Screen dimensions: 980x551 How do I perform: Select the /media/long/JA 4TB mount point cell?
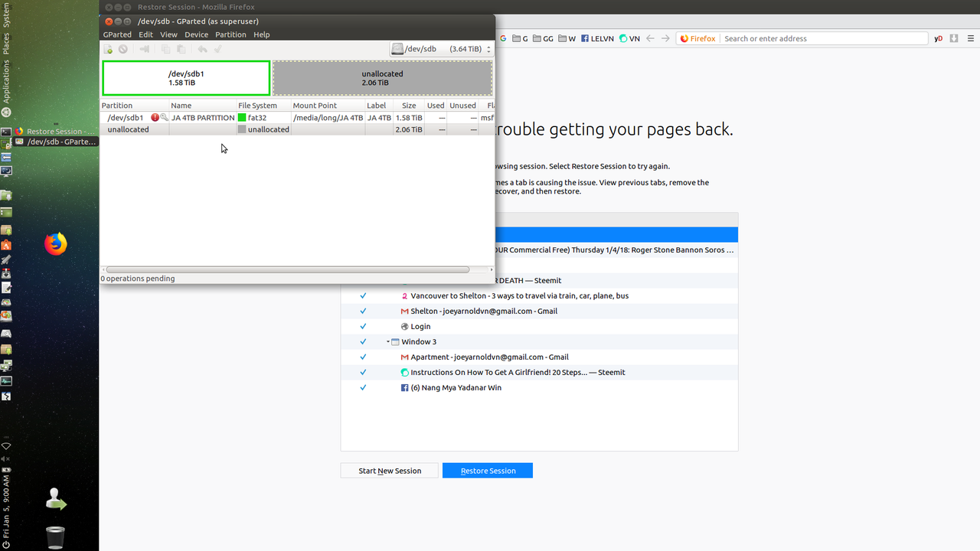point(328,118)
